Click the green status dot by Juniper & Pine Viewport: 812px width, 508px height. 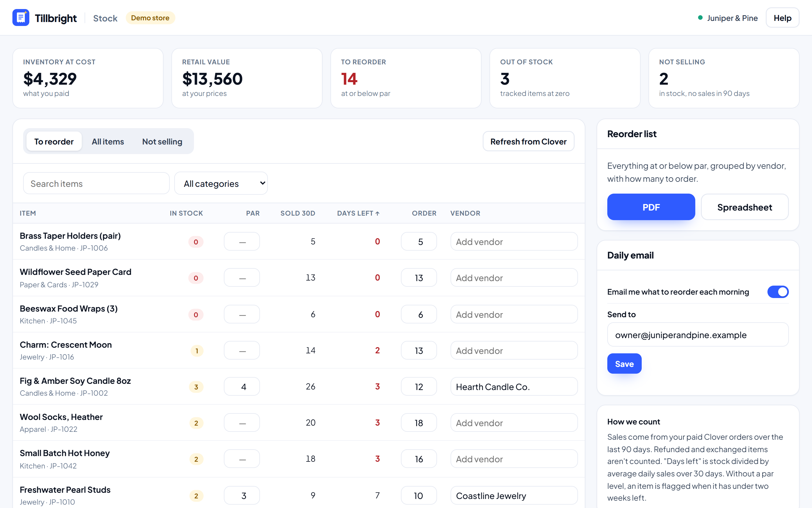pos(700,18)
